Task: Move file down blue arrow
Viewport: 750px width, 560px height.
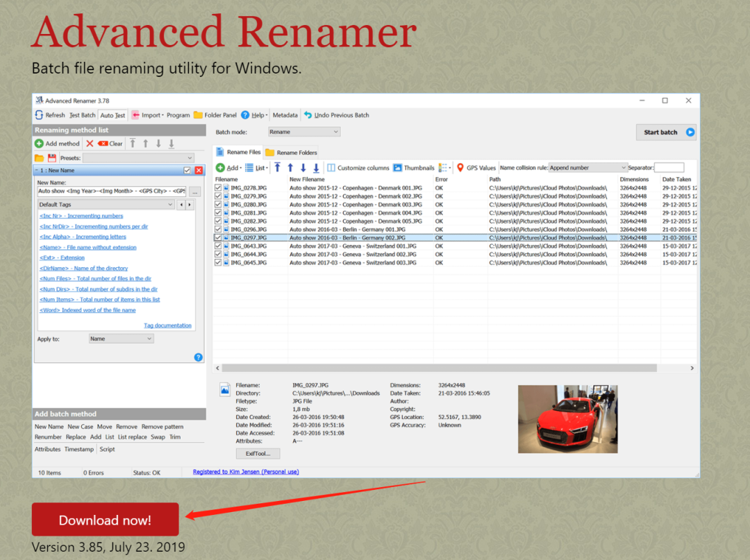Action: click(x=303, y=168)
